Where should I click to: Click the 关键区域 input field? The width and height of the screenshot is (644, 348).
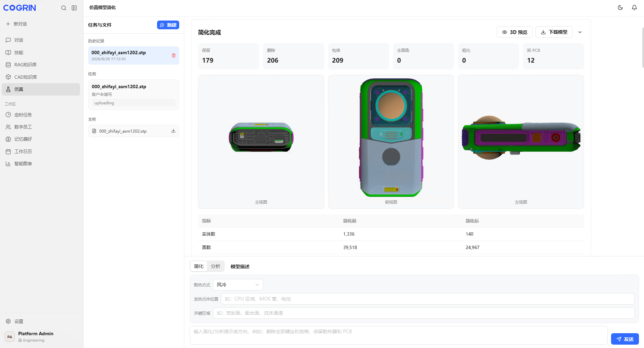[423, 313]
